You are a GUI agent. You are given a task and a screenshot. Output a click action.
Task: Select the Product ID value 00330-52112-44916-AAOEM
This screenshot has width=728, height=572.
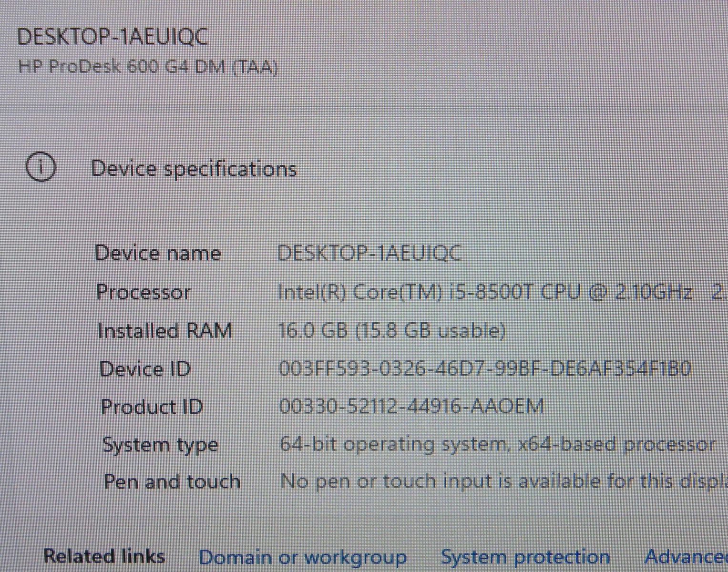click(411, 407)
